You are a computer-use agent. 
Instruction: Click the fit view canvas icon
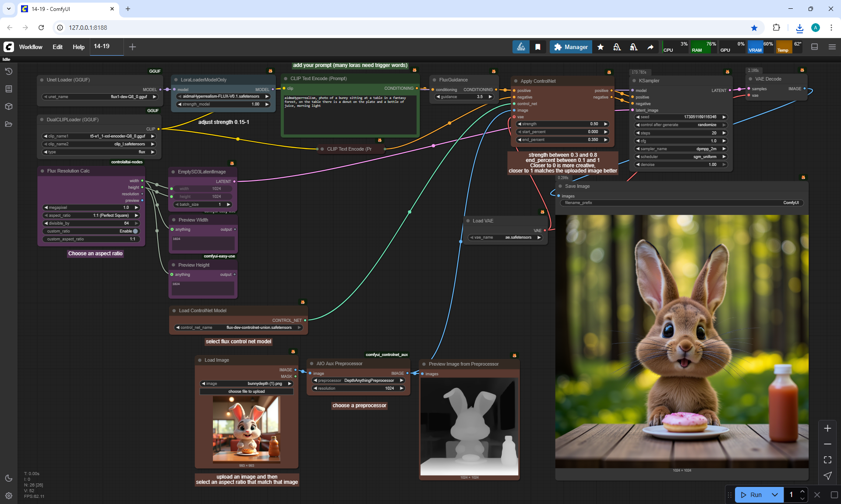tap(827, 460)
